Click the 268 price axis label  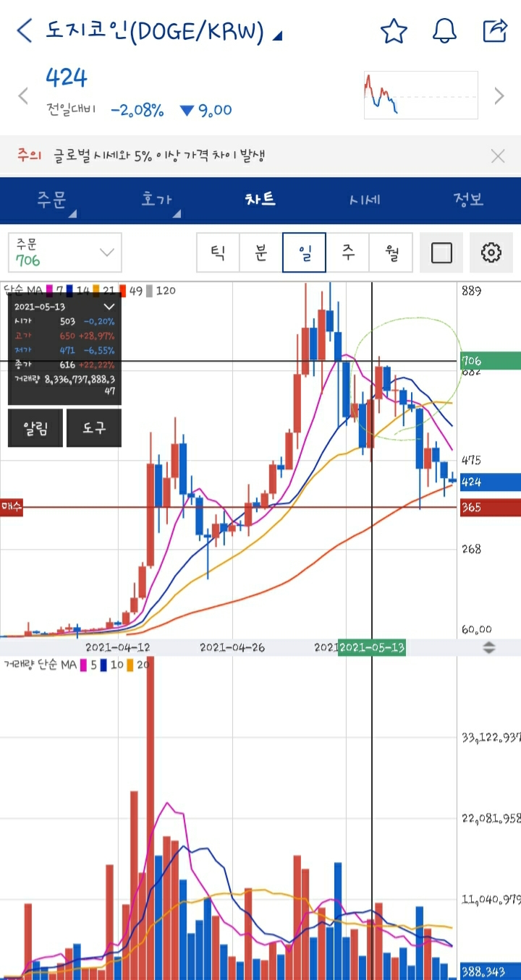471,549
